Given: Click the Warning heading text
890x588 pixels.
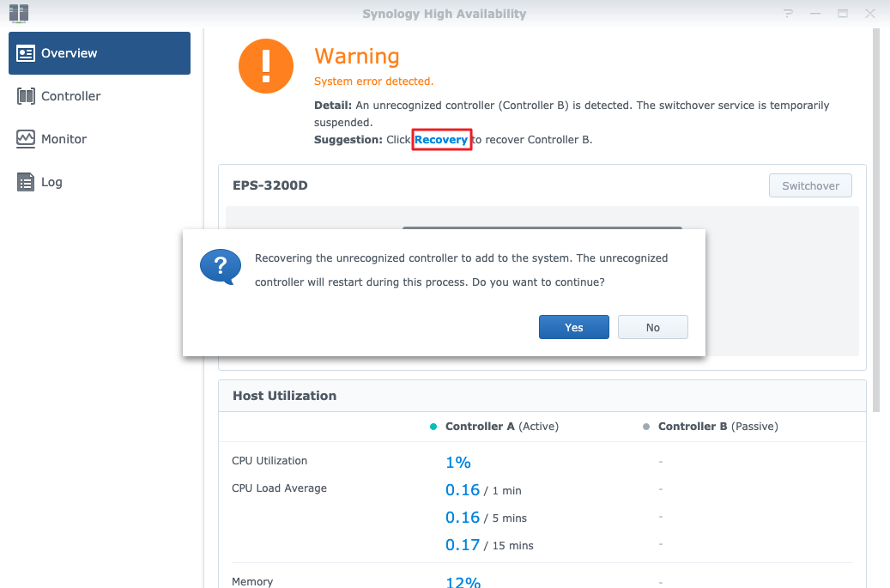Looking at the screenshot, I should (x=357, y=56).
